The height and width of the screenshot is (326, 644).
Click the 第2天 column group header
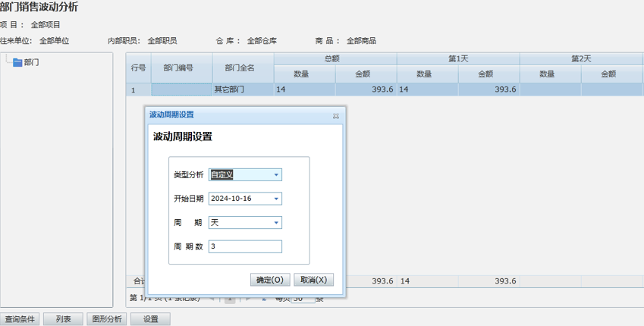coord(581,58)
